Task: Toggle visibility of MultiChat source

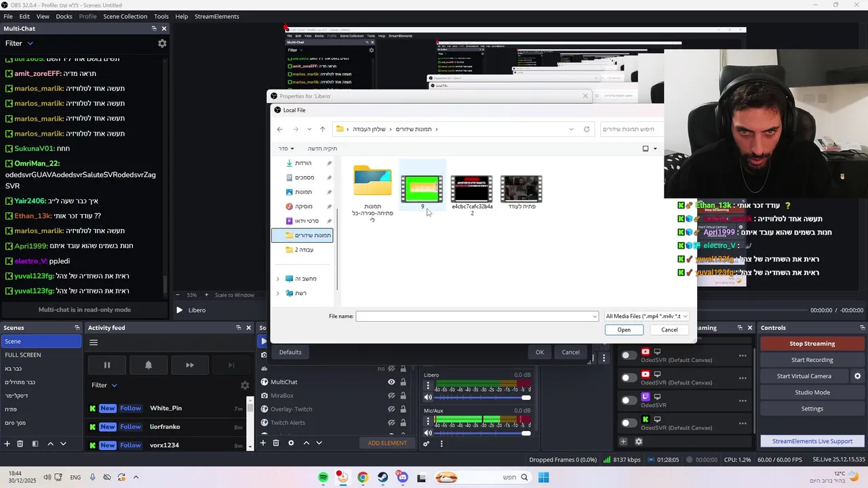Action: [x=391, y=382]
